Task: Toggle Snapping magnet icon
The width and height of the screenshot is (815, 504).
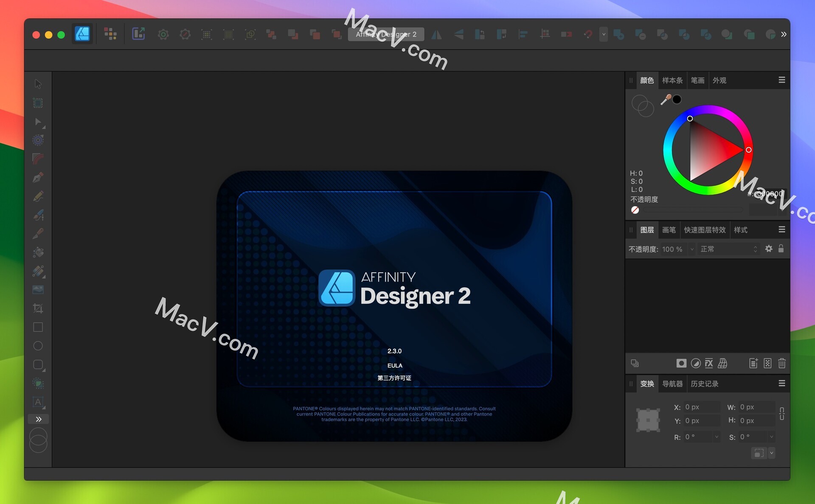Action: coord(588,34)
